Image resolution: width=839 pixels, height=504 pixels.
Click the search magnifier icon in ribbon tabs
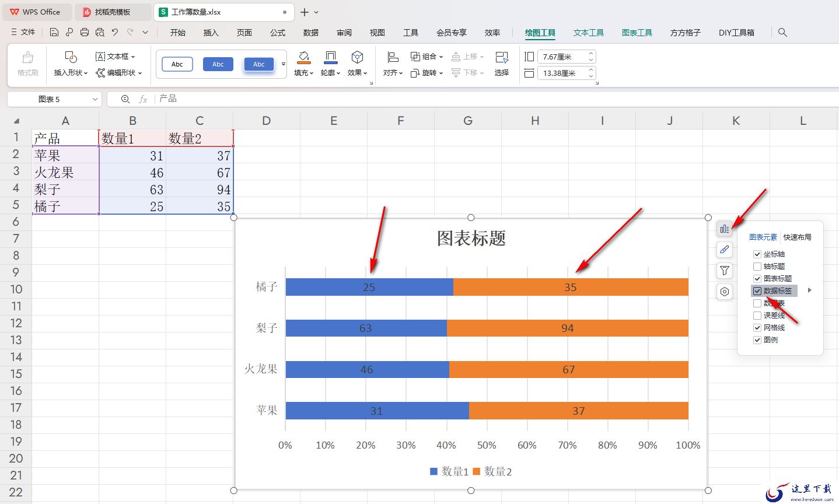tap(782, 33)
